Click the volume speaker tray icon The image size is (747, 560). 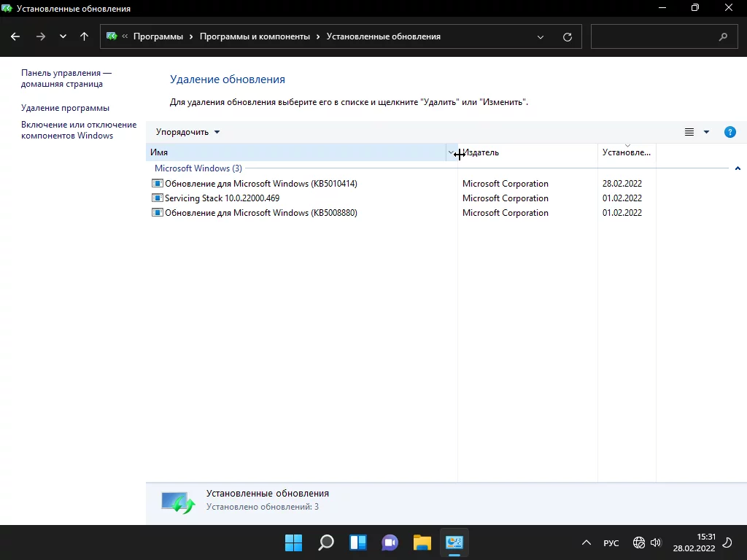tap(656, 542)
